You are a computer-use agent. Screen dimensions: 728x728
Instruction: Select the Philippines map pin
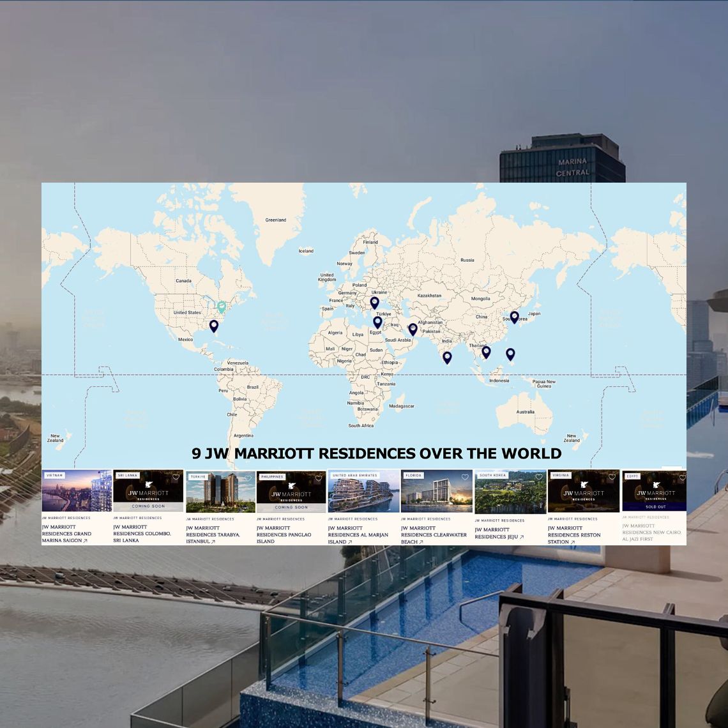point(510,354)
